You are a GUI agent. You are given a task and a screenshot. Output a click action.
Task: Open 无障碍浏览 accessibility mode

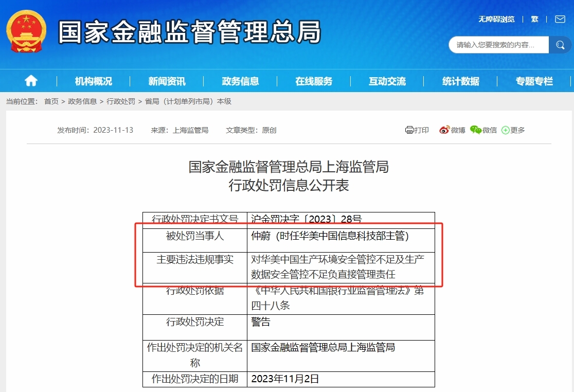tap(496, 19)
